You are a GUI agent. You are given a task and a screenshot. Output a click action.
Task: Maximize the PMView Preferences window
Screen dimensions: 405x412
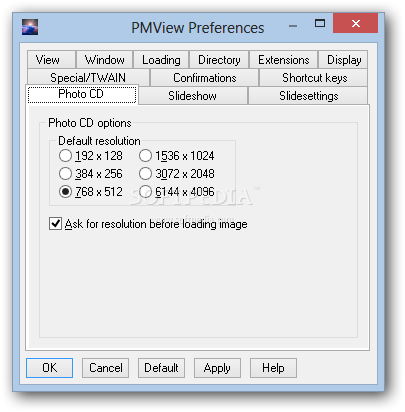click(x=320, y=24)
